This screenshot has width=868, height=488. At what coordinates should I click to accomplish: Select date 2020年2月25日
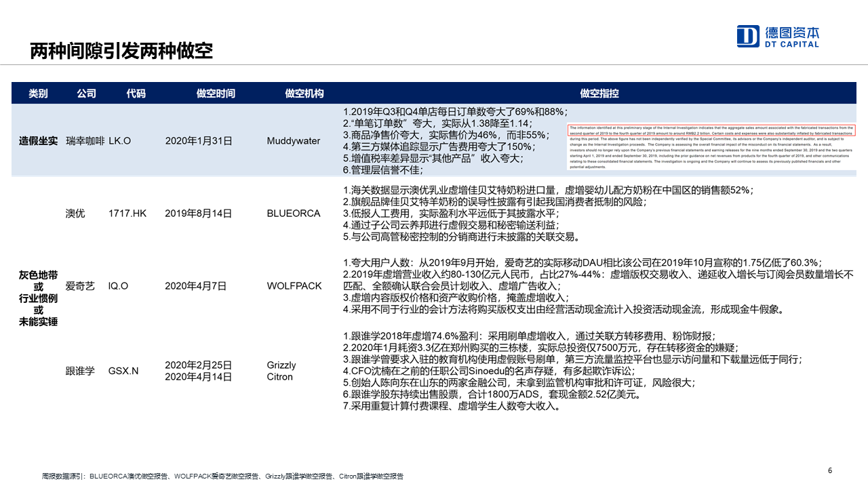click(199, 365)
